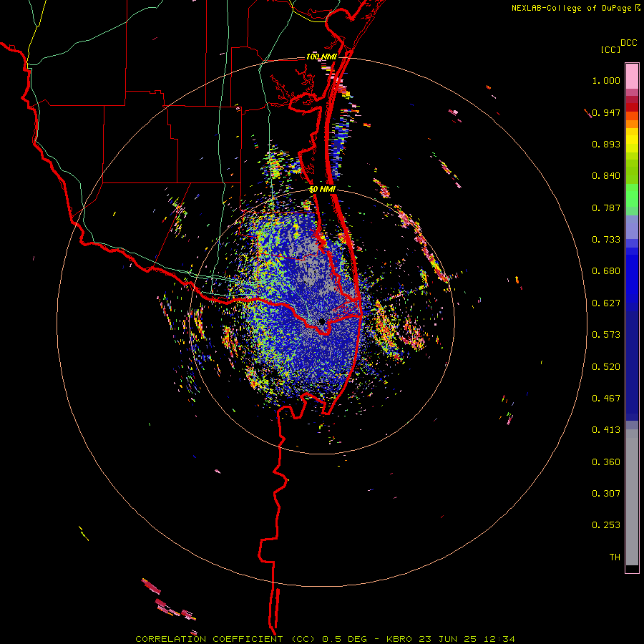
Task: Select the 0.520 scale value
Action: (x=606, y=367)
